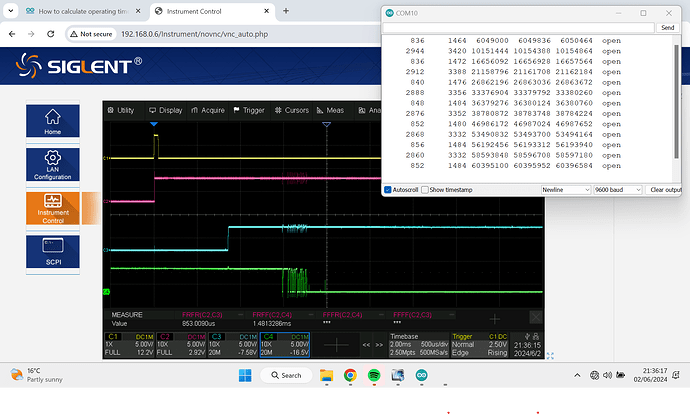
Task: Show hidden system tray icons
Action: [577, 375]
